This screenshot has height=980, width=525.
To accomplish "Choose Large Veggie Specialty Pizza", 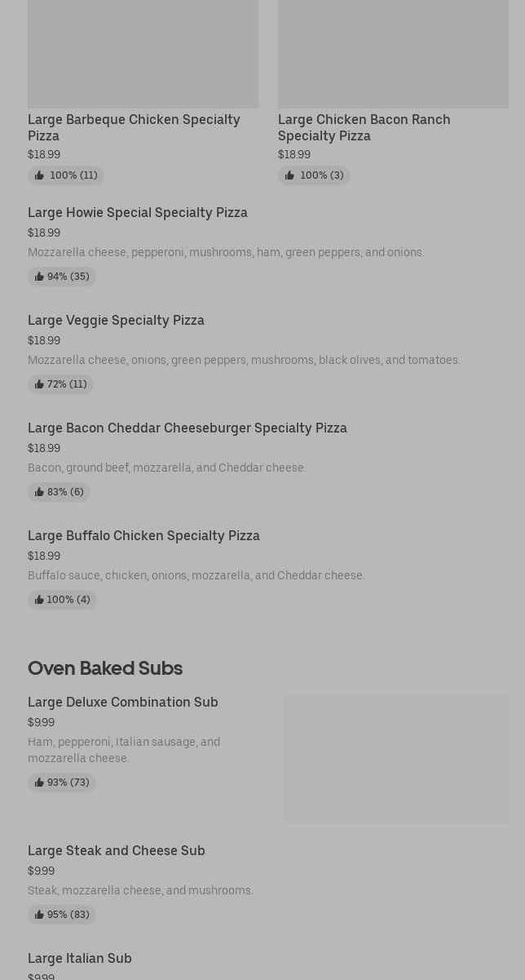I will tap(116, 320).
